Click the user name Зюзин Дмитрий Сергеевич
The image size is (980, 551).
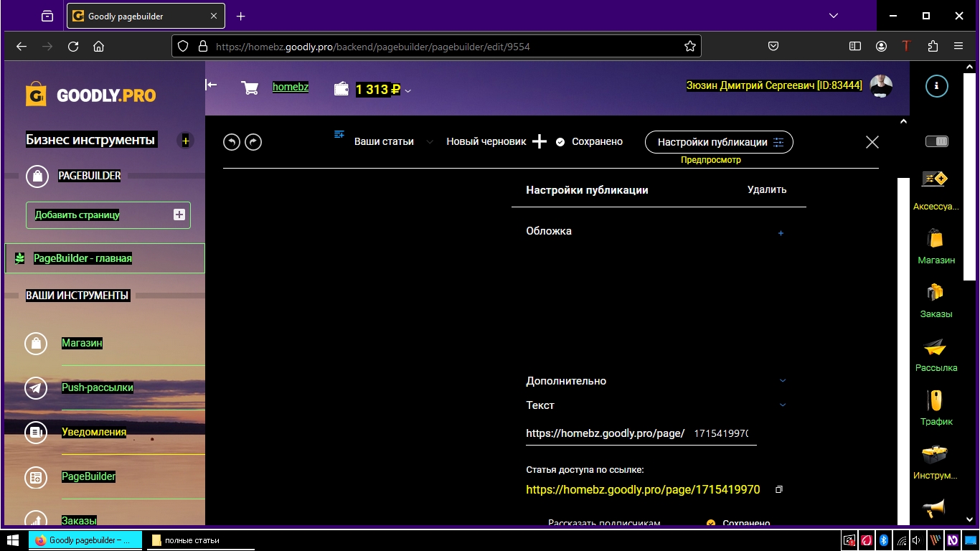tap(775, 85)
